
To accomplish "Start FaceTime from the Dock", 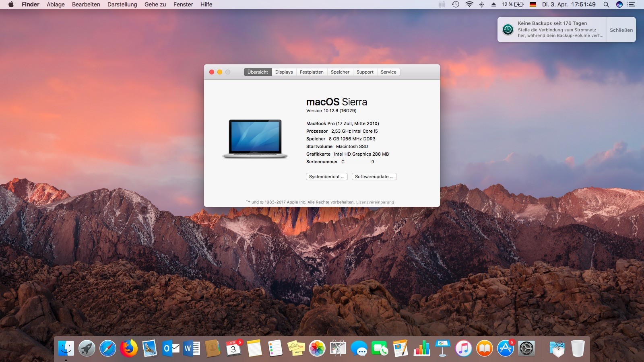I will click(x=380, y=348).
